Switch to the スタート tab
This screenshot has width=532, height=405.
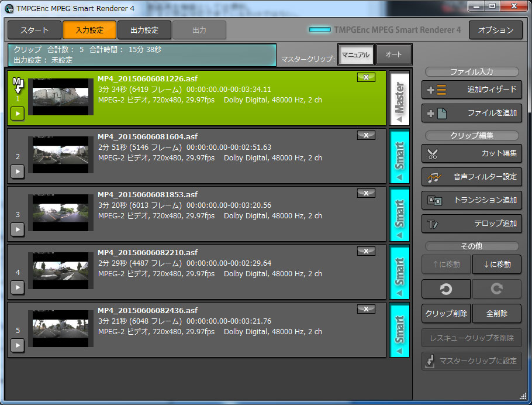coord(34,30)
